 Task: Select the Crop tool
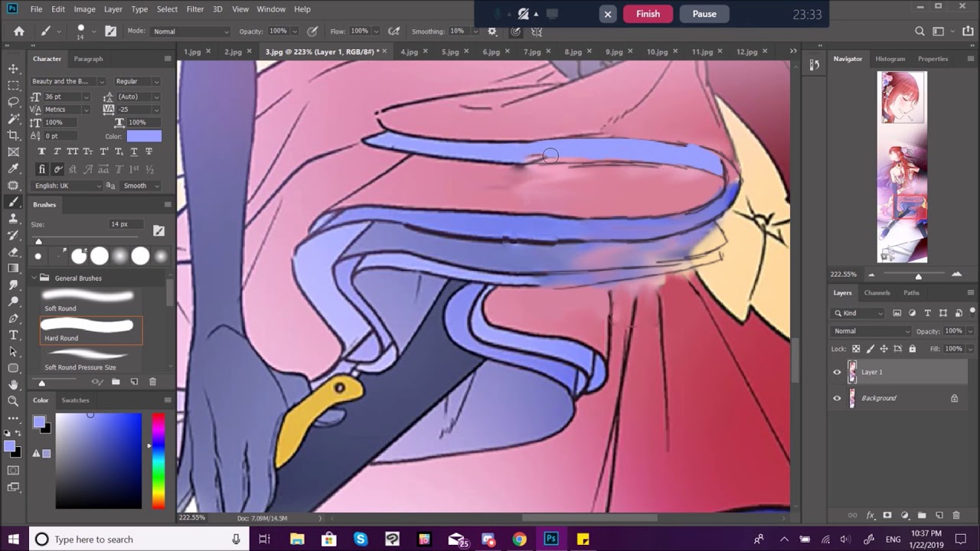[13, 136]
